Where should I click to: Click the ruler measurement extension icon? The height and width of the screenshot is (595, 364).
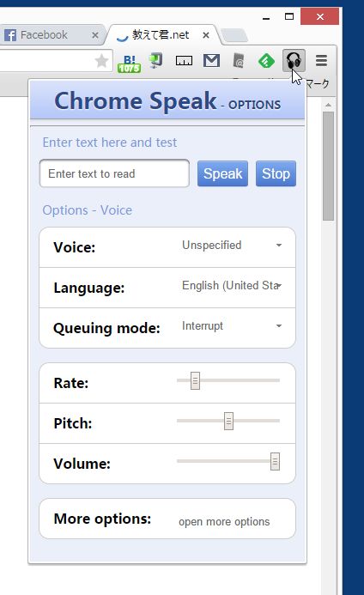click(x=184, y=61)
